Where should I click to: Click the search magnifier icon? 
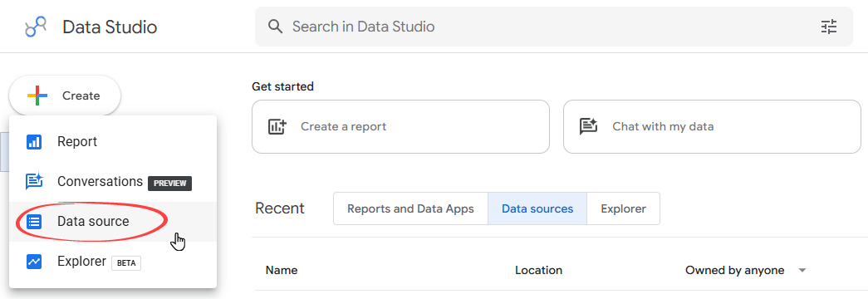pyautogui.click(x=275, y=27)
